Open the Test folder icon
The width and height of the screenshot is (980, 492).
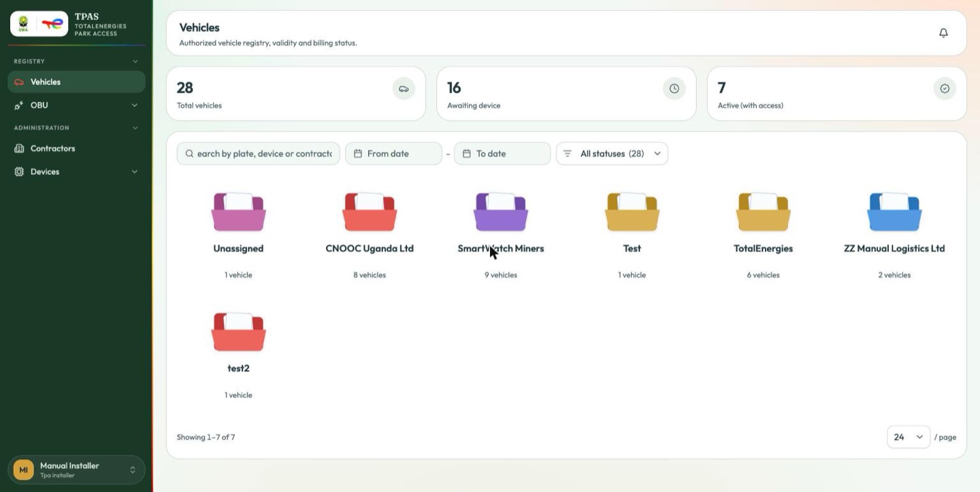click(x=632, y=212)
